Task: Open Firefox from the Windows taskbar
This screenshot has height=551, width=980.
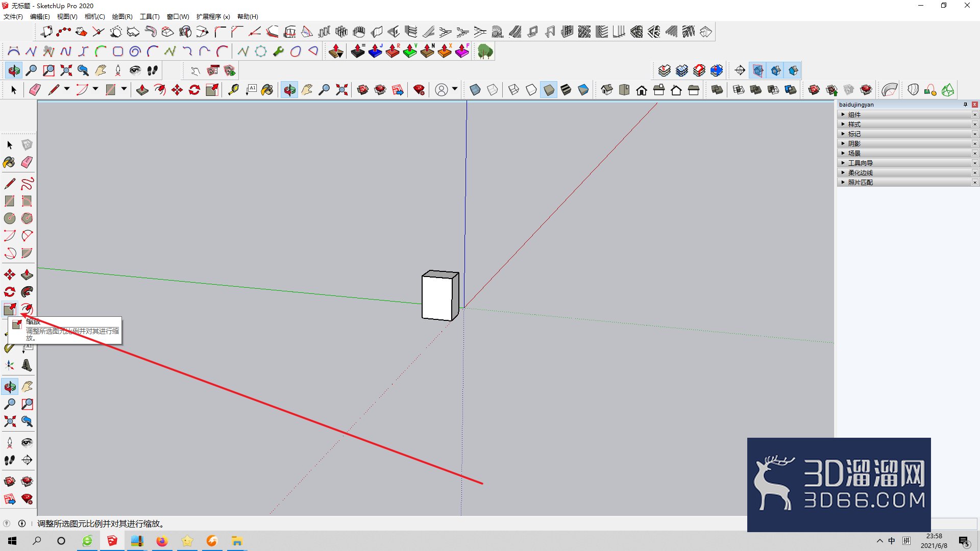Action: point(162,541)
